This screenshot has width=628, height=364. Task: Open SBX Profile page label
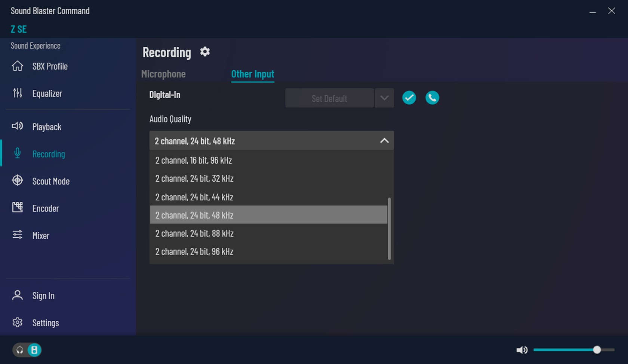50,66
